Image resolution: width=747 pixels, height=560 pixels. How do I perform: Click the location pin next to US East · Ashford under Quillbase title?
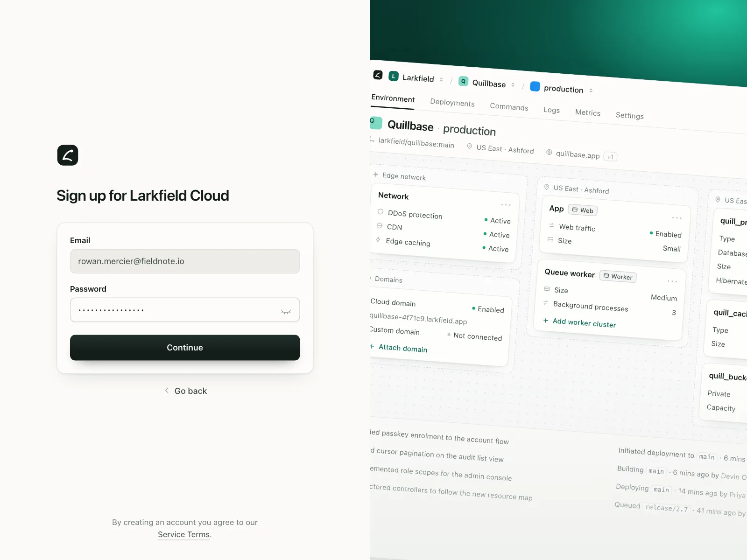pyautogui.click(x=470, y=146)
